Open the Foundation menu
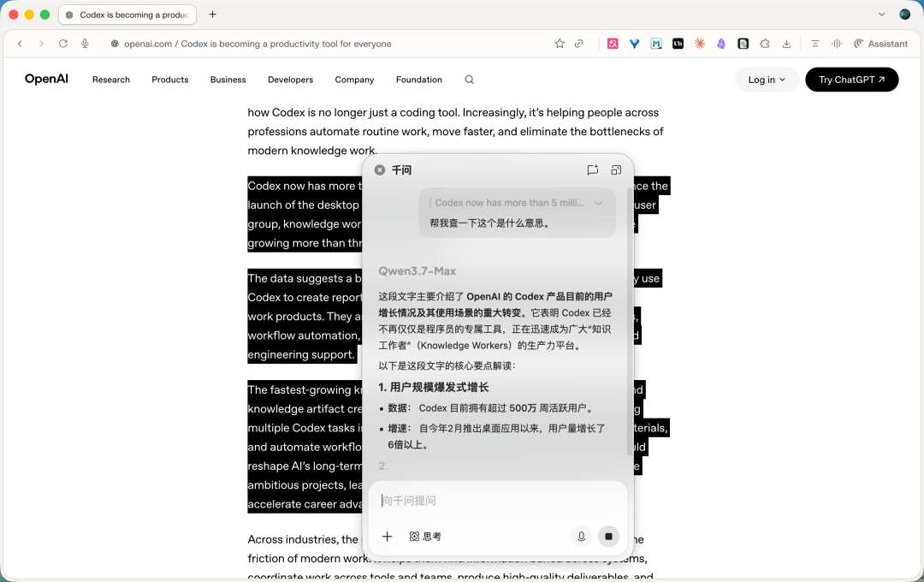Image resolution: width=924 pixels, height=582 pixels. pos(419,80)
